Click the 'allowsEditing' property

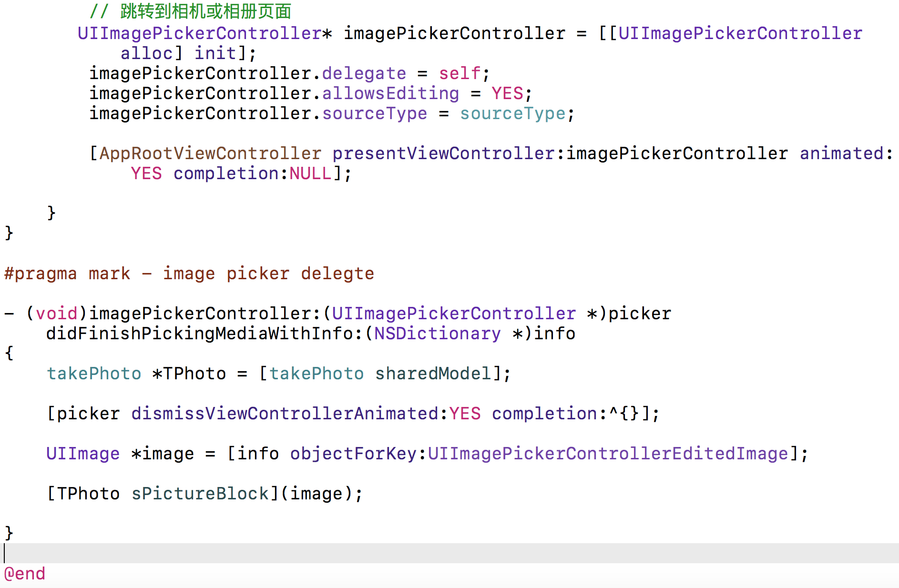tap(391, 93)
